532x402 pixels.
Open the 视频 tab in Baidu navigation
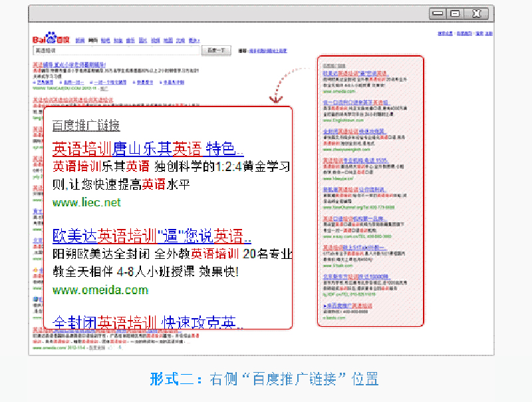(156, 41)
